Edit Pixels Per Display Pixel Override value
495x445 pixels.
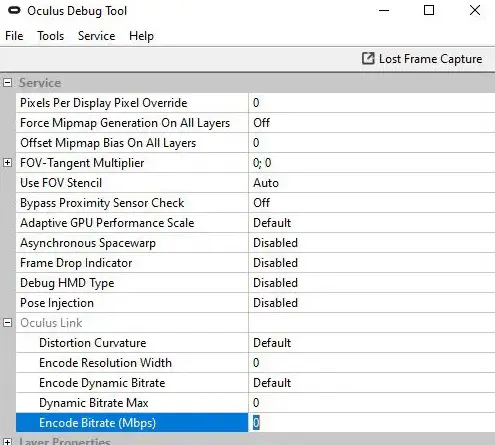[x=372, y=103]
